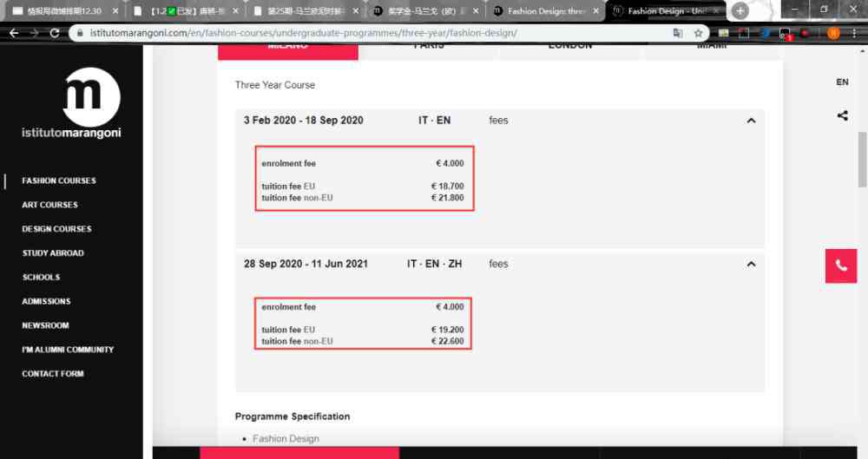Click the red dot extension icon
The image size is (868, 459).
click(805, 33)
